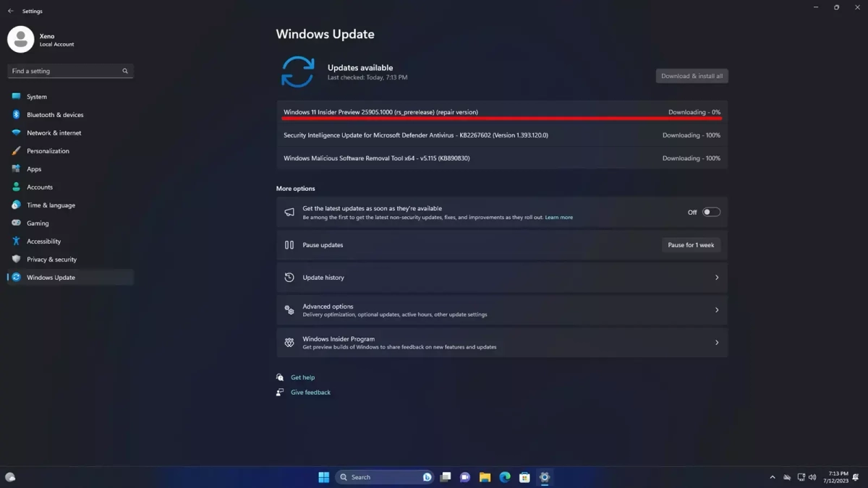Open the Start menu Windows logo
This screenshot has width=868, height=488.
click(x=324, y=477)
